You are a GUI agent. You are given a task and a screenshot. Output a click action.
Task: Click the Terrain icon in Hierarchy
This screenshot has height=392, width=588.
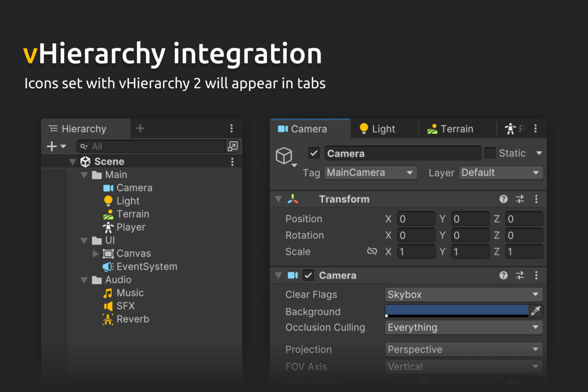coord(108,214)
